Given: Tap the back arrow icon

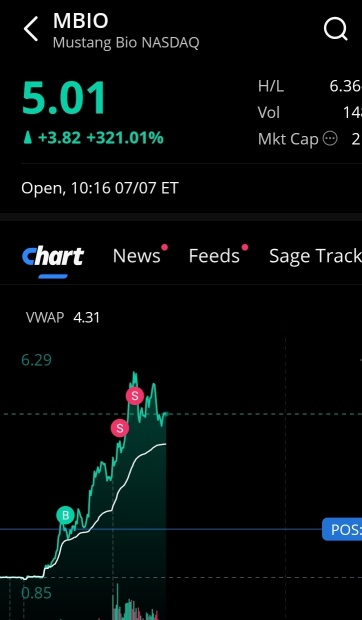Looking at the screenshot, I should (x=31, y=29).
